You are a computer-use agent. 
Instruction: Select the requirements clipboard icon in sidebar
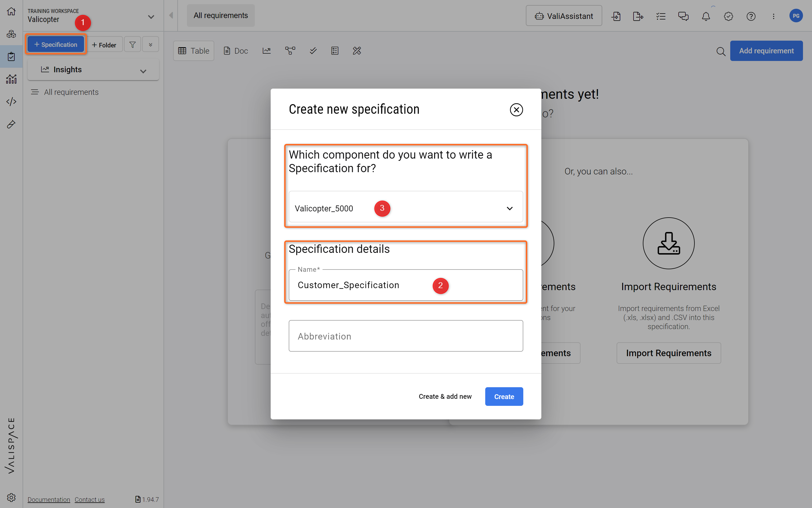pyautogui.click(x=11, y=56)
